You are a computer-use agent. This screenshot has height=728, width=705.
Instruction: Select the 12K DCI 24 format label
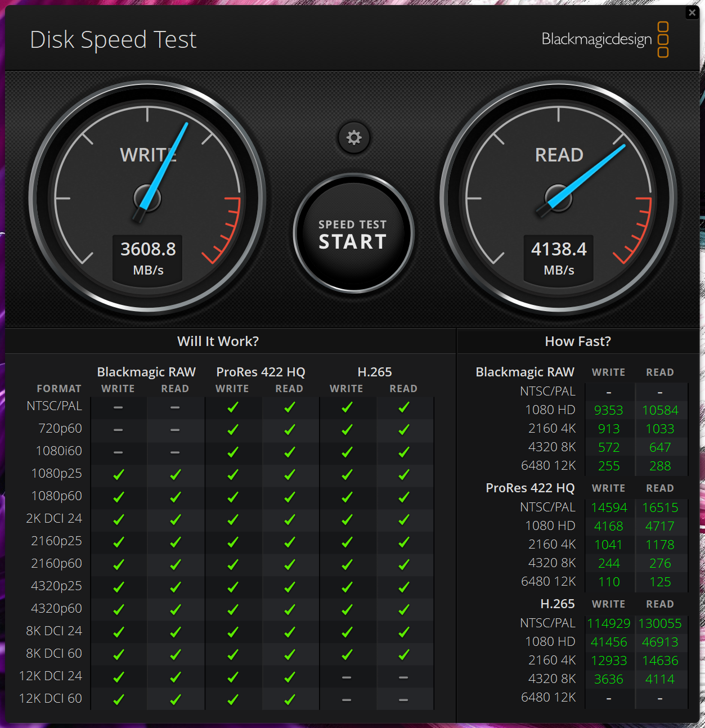(x=51, y=676)
